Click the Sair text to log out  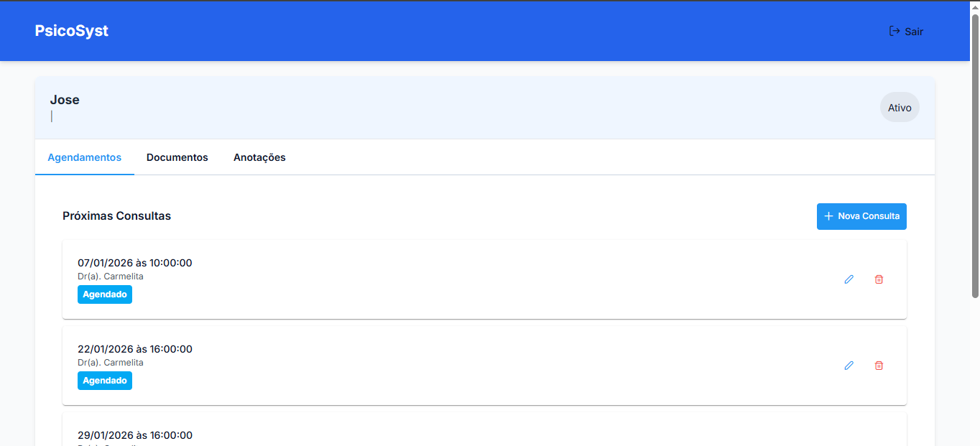pyautogui.click(x=914, y=32)
